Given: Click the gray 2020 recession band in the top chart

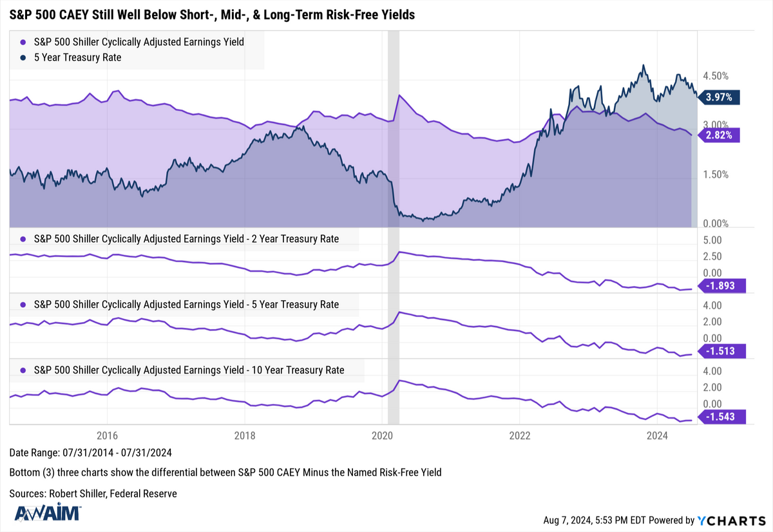Looking at the screenshot, I should click(394, 161).
